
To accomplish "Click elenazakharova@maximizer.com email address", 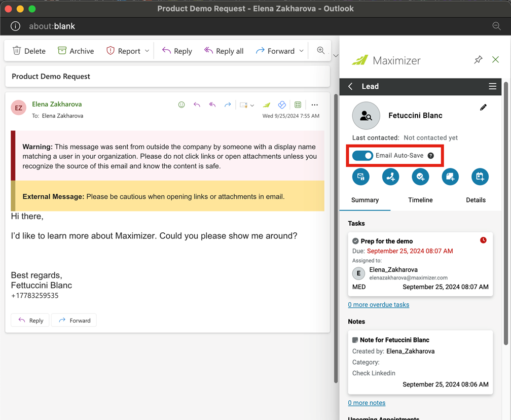I will tap(409, 278).
